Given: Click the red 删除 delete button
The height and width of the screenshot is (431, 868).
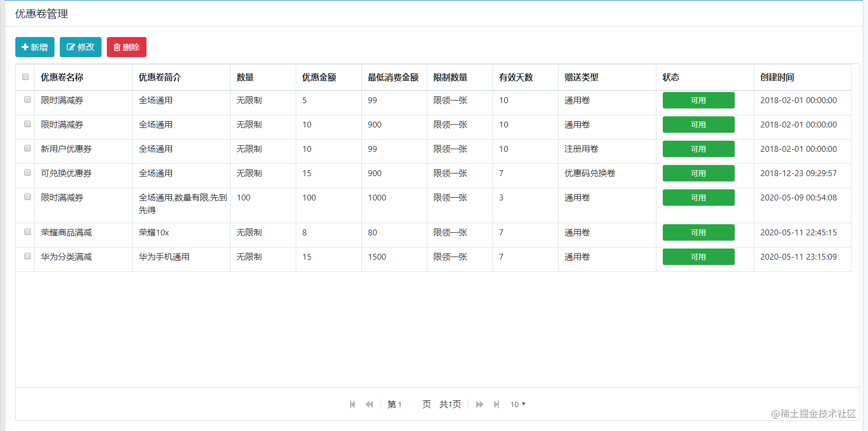Looking at the screenshot, I should click(x=126, y=47).
